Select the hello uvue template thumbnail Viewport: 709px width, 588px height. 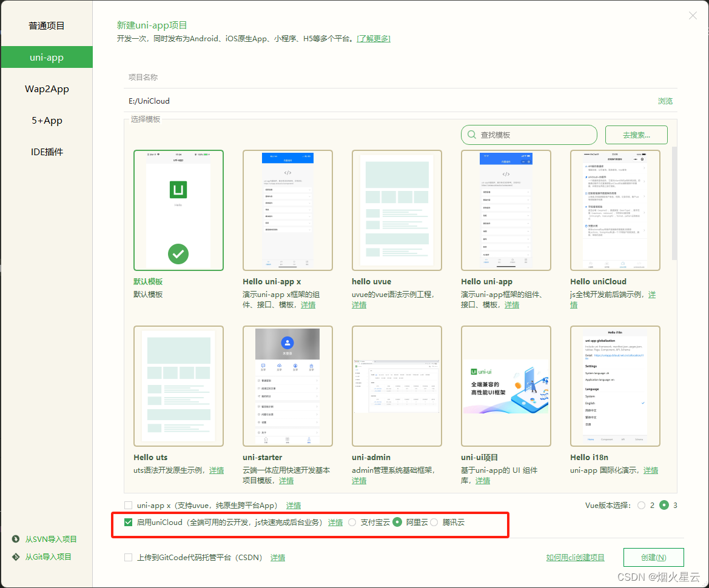click(397, 210)
